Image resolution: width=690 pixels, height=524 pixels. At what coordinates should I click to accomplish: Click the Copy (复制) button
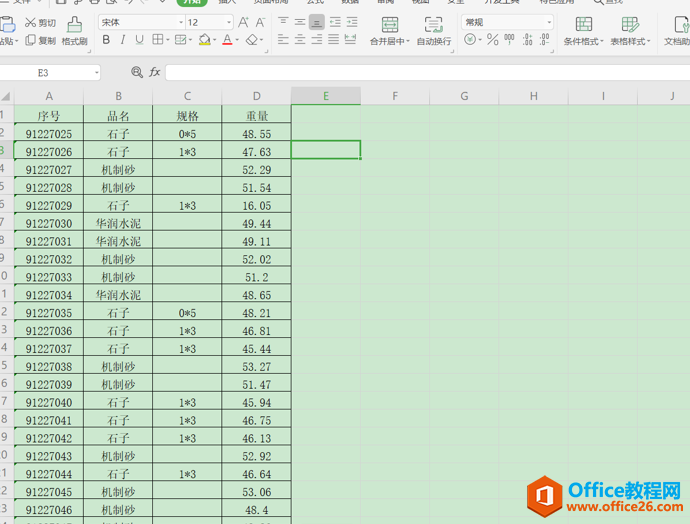pyautogui.click(x=41, y=41)
